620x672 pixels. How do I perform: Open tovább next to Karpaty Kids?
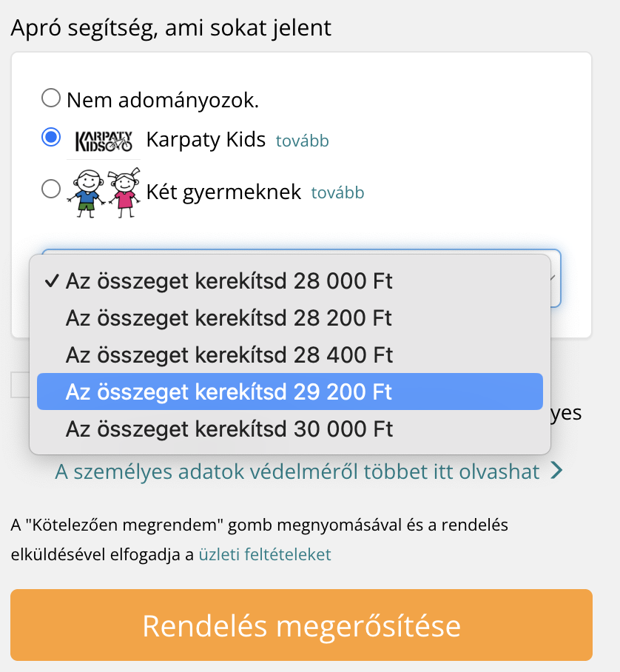[x=302, y=140]
